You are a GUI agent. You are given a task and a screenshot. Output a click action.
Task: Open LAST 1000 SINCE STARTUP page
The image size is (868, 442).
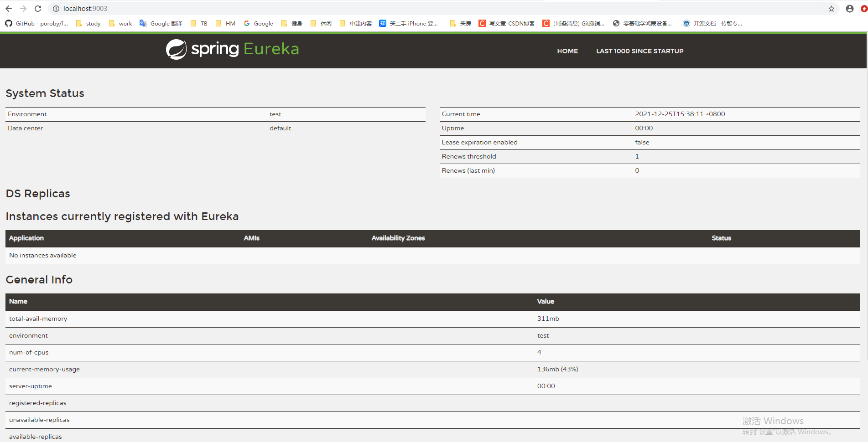(x=639, y=51)
